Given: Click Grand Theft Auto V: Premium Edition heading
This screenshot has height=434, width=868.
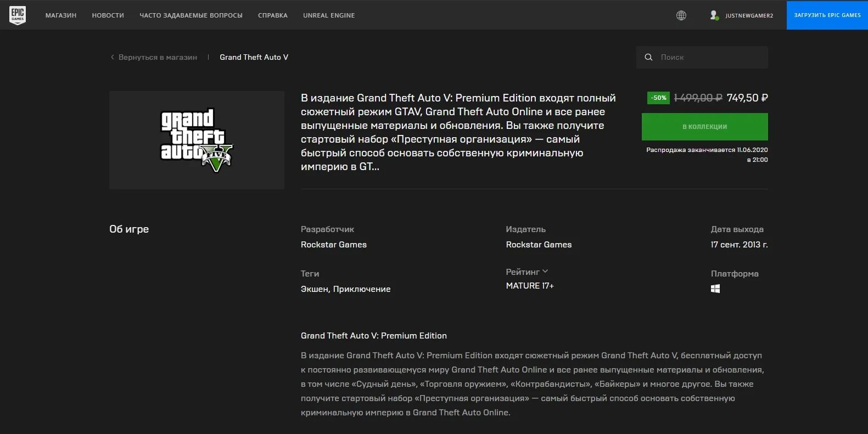Looking at the screenshot, I should [374, 336].
